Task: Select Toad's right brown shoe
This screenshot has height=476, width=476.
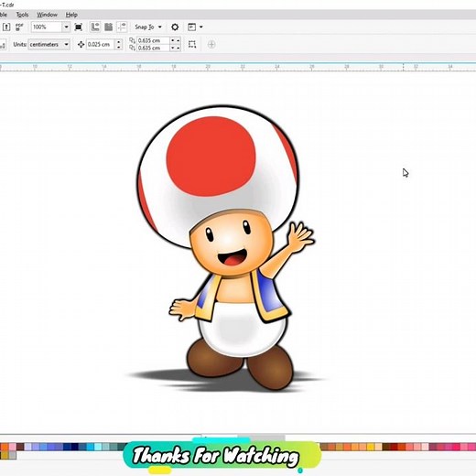Action: coord(270,368)
